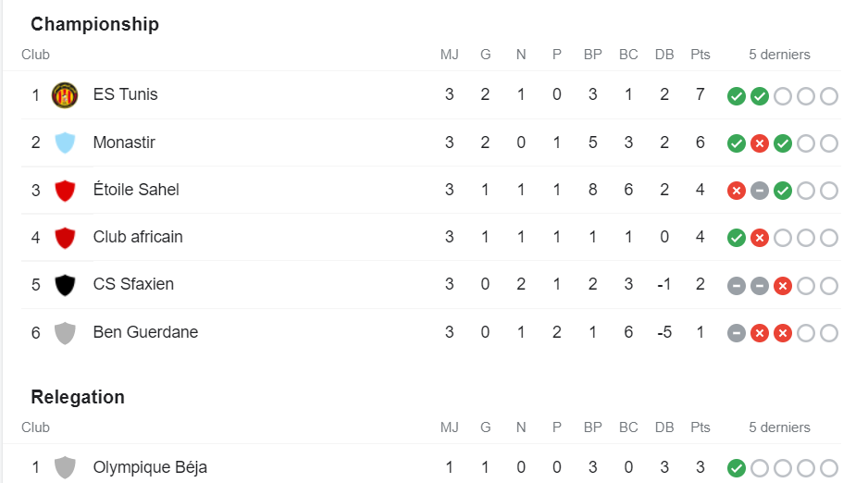
Task: Click the Olympique Béja gray shield icon
Action: pos(65,467)
